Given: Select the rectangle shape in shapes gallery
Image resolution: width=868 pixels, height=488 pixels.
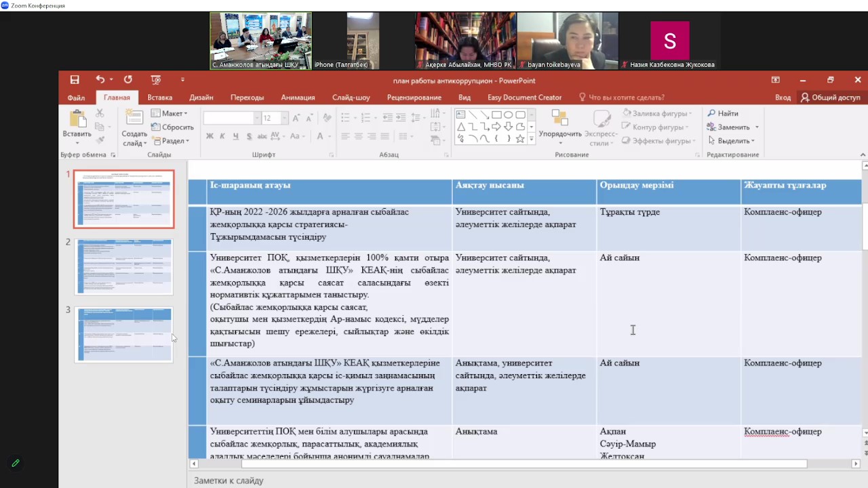Looking at the screenshot, I should [x=496, y=115].
